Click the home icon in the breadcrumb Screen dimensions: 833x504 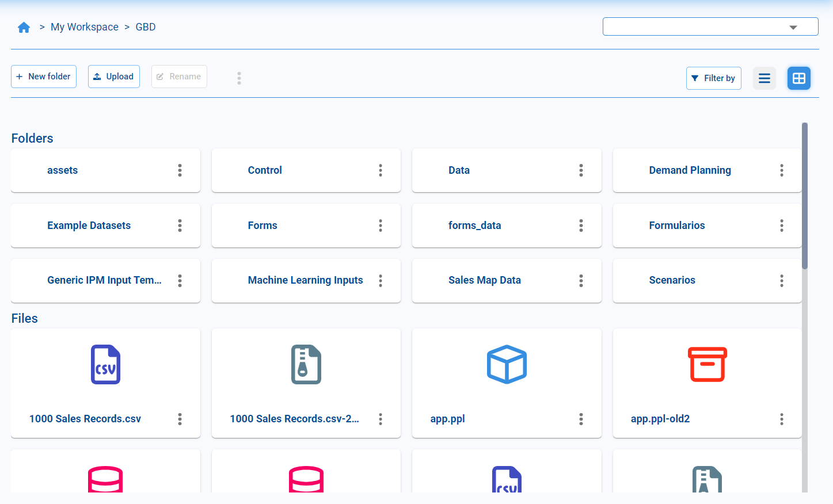[24, 26]
